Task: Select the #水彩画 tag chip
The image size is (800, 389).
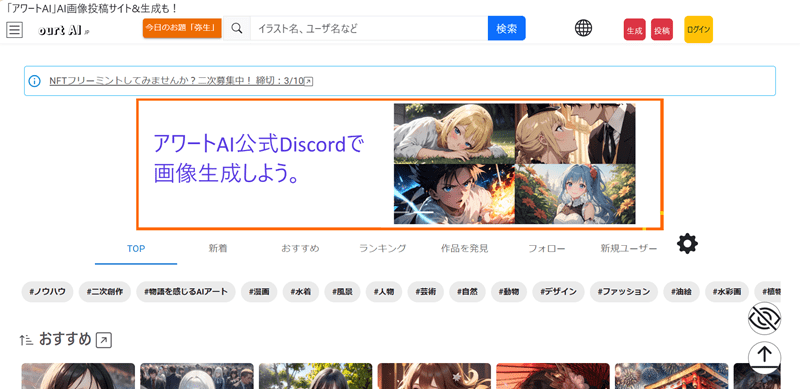Action: tap(727, 292)
